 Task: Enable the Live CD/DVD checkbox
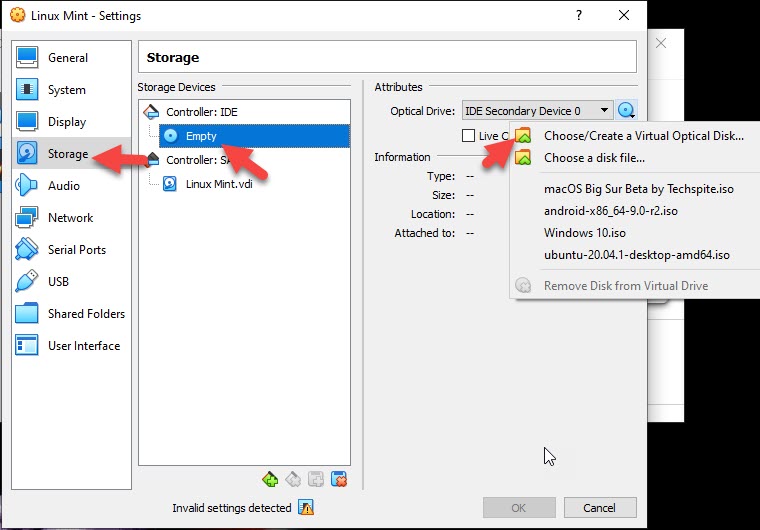click(469, 136)
